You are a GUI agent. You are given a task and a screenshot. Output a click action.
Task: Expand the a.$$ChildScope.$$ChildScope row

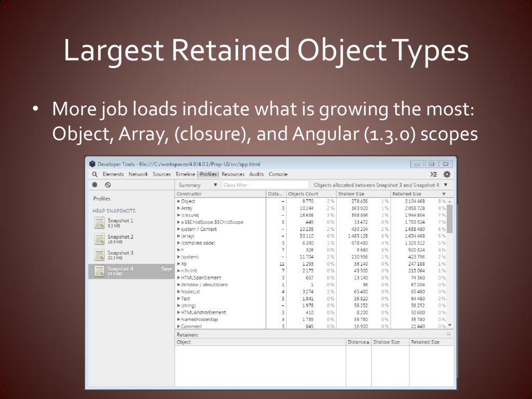(179, 222)
